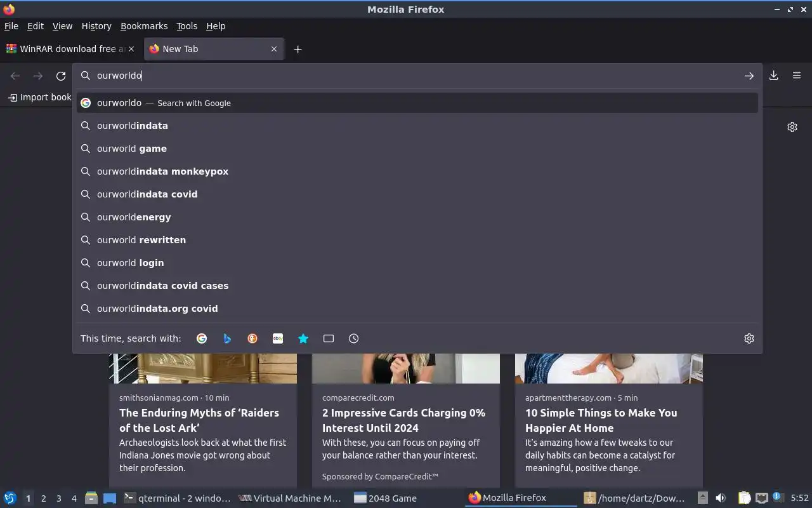Click the taskbar show desktop icon

[110, 498]
